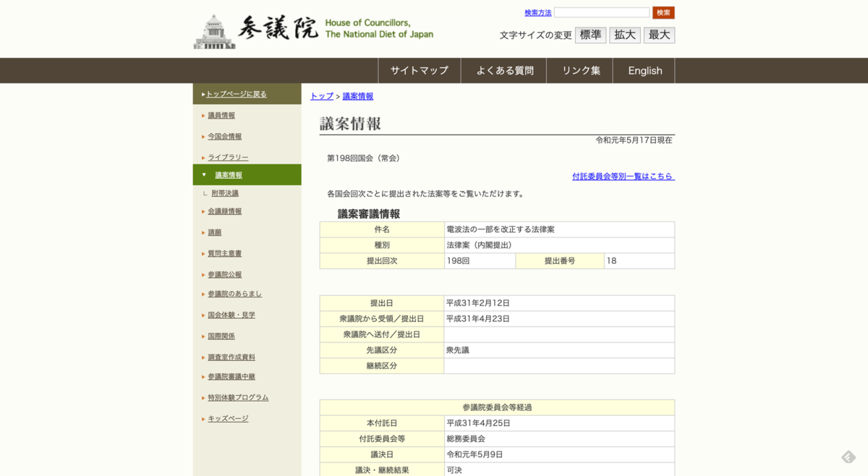Go back via トップページに戻る

pyautogui.click(x=237, y=94)
